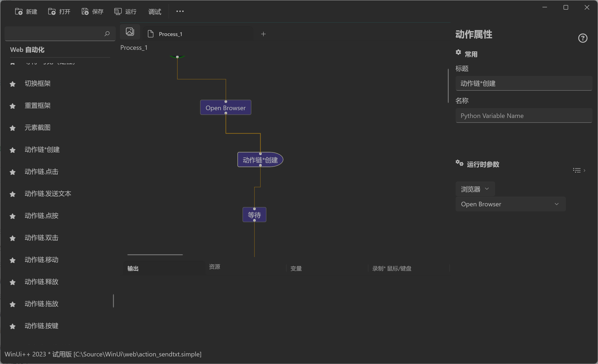The width and height of the screenshot is (598, 364).
Task: Click the 保存 icon to save the flow
Action: point(85,11)
